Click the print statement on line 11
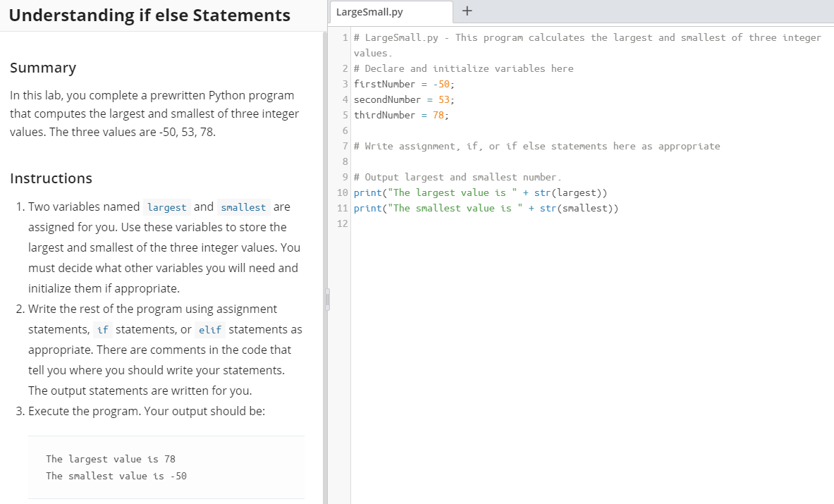The image size is (834, 504). (364, 208)
